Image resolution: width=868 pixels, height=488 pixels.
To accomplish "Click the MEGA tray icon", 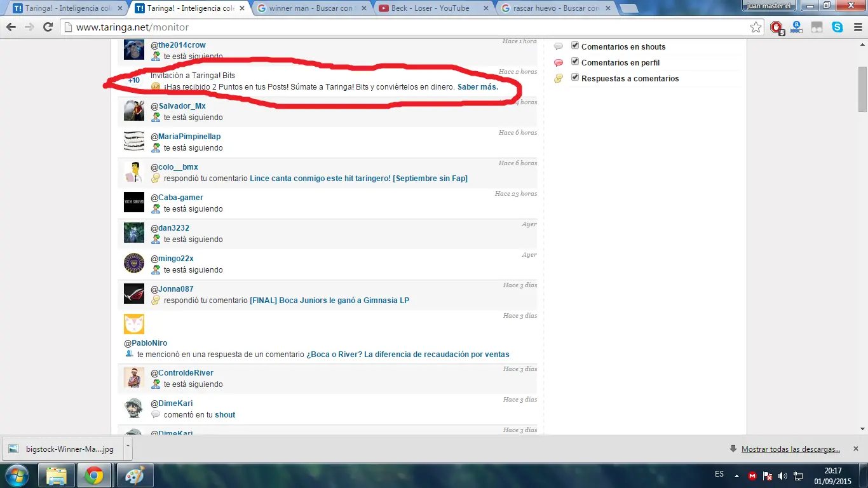I will click(752, 475).
